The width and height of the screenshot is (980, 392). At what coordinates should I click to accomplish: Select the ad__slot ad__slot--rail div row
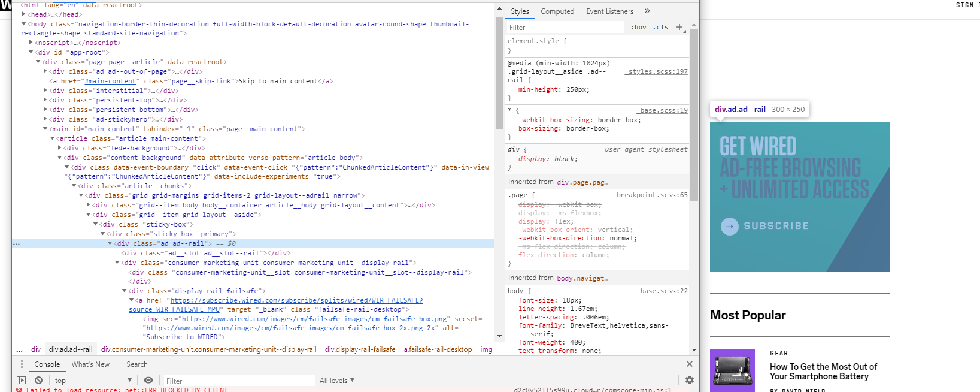tap(206, 253)
